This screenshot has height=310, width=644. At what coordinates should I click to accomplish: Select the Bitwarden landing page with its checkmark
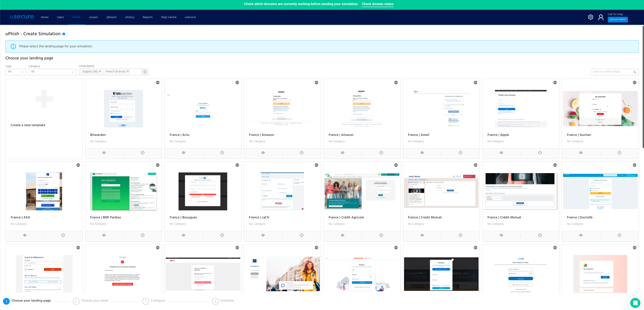pos(143,153)
